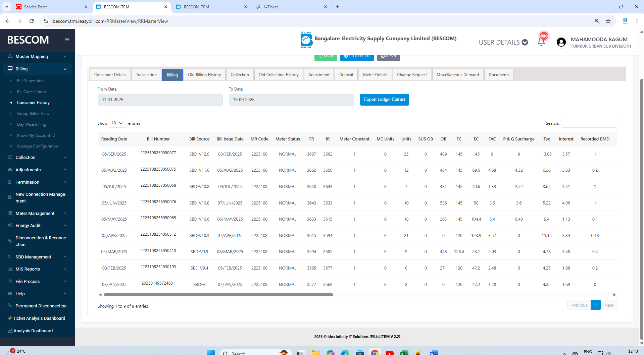The height and width of the screenshot is (355, 644).
Task: Open the Meter Details tab
Action: click(x=375, y=75)
